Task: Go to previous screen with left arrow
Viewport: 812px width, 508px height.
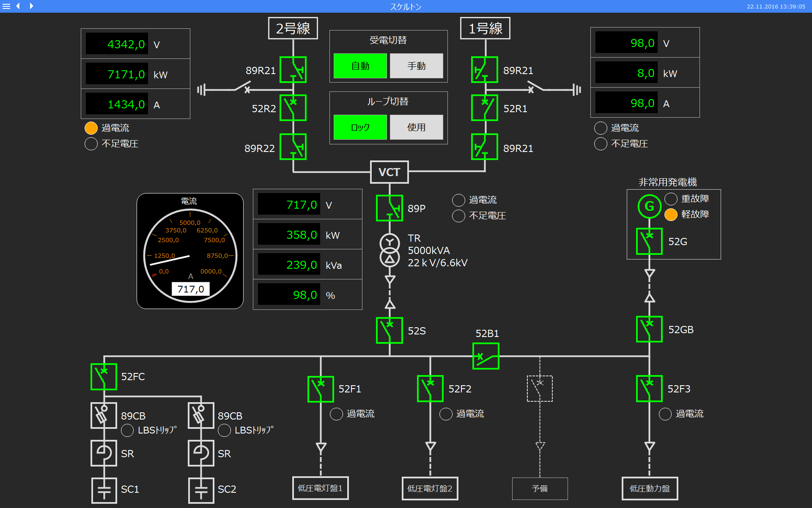Action: click(x=18, y=6)
